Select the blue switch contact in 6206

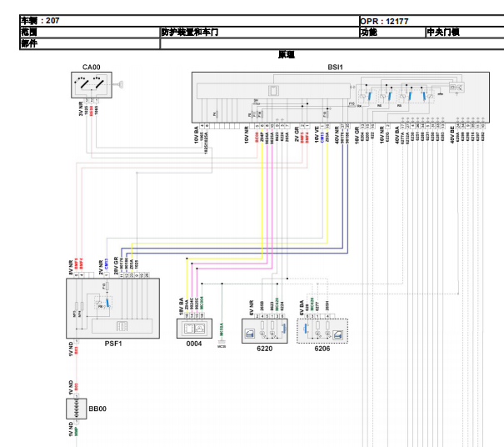pyautogui.click(x=306, y=329)
